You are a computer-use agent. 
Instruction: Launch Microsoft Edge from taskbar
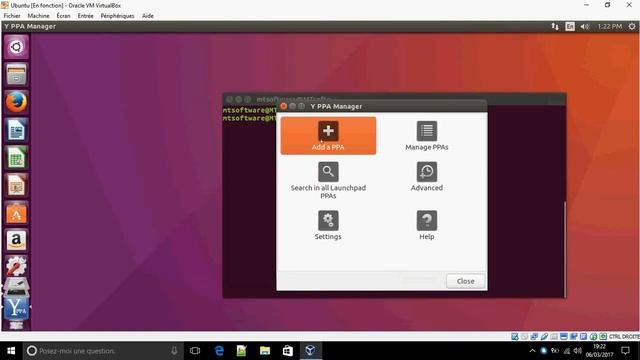tap(219, 351)
